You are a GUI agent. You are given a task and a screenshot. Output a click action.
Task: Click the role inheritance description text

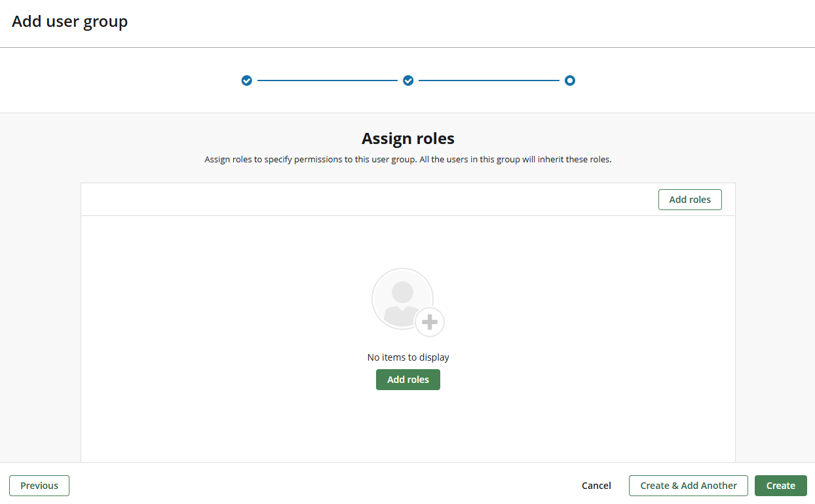[407, 160]
